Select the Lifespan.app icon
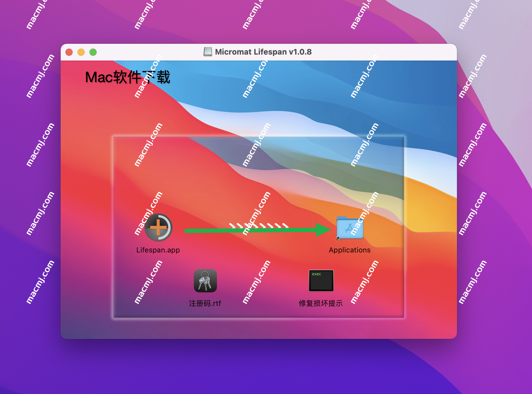 (x=158, y=228)
